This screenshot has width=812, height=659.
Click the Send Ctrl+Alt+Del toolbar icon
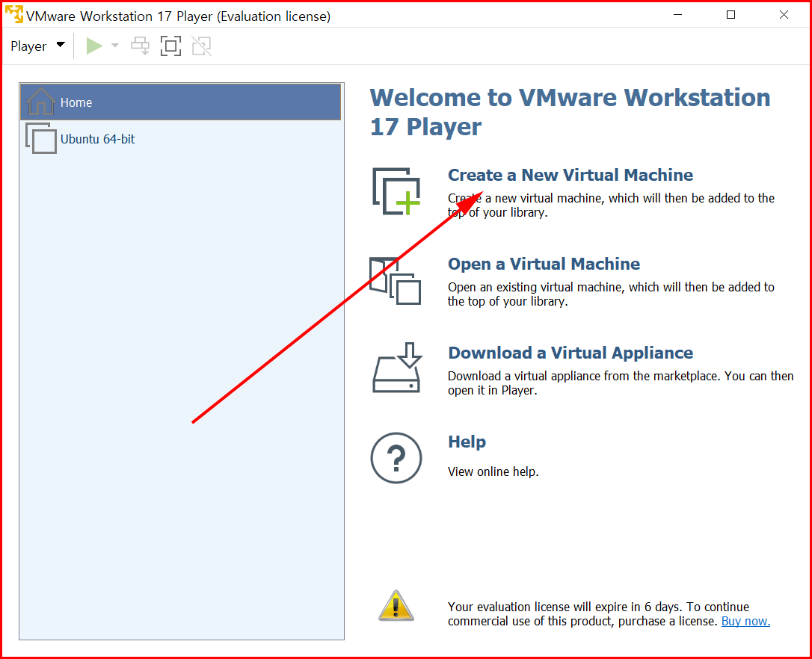[x=141, y=46]
